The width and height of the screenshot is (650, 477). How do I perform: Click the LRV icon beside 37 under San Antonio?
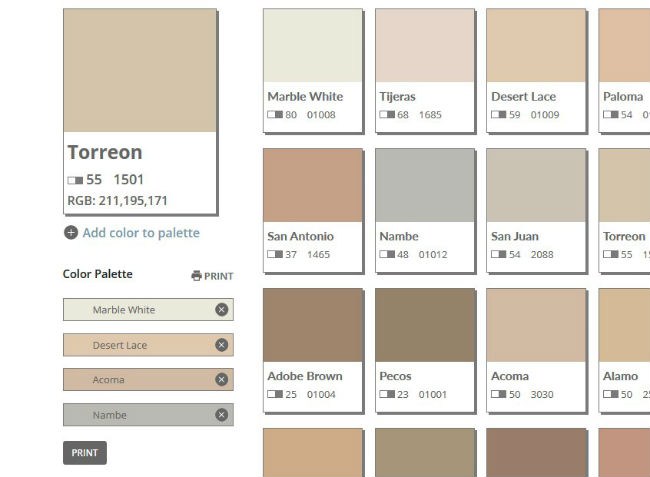tap(275, 254)
